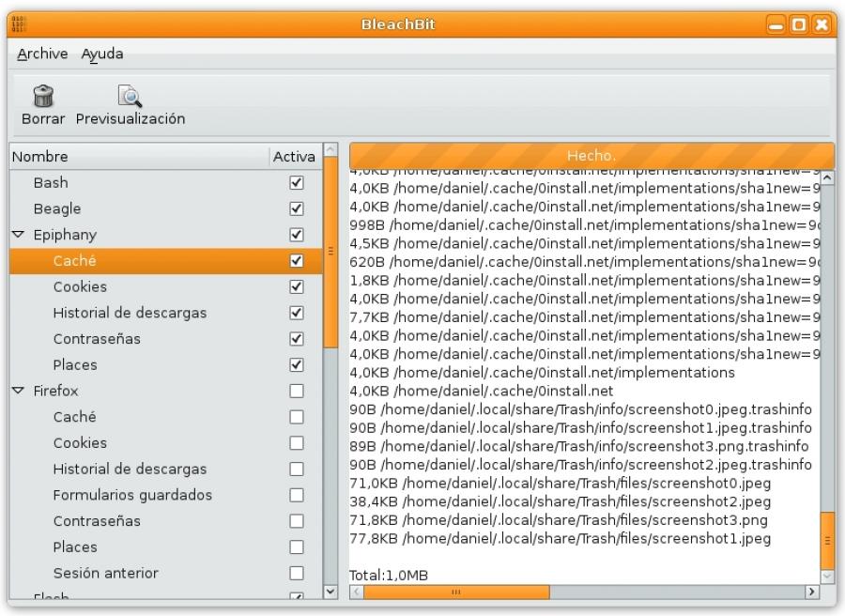This screenshot has height=616, width=845.
Task: Click the results pane vertical scrollbar thumb
Action: (x=828, y=540)
